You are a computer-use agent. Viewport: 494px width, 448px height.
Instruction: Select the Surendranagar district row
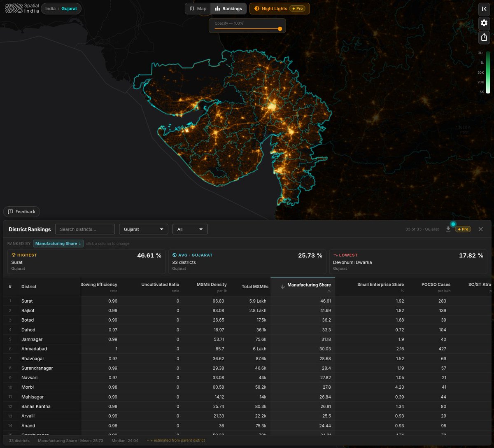[x=247, y=368]
